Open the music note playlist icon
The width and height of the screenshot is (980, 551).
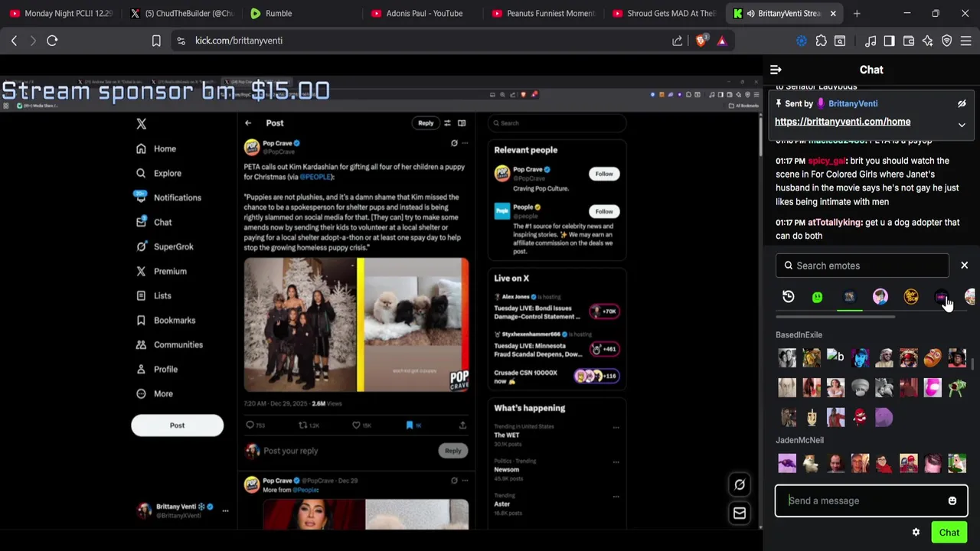tap(871, 41)
